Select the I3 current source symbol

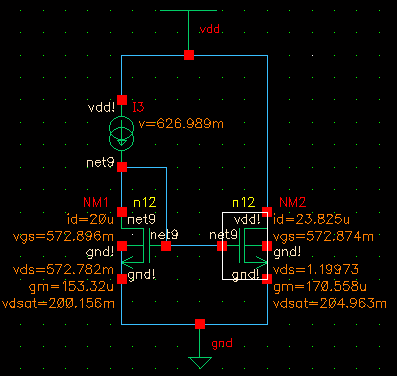click(122, 133)
